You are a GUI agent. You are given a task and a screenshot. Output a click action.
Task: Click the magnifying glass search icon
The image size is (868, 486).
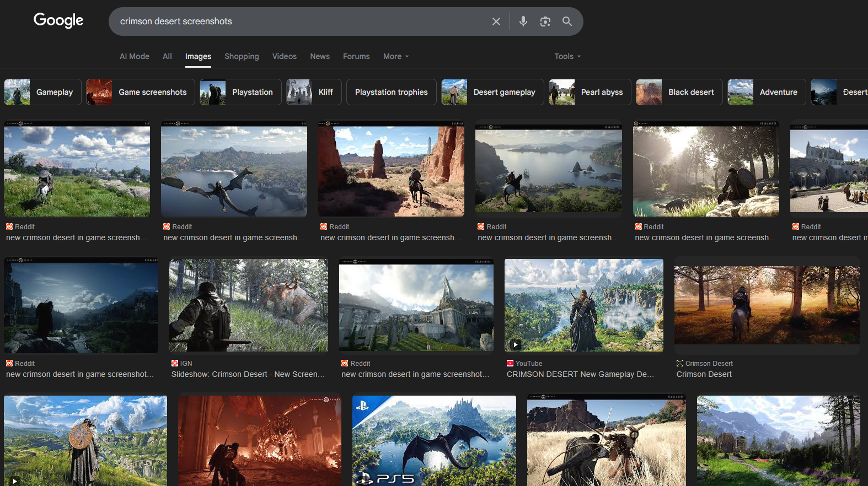pyautogui.click(x=567, y=21)
